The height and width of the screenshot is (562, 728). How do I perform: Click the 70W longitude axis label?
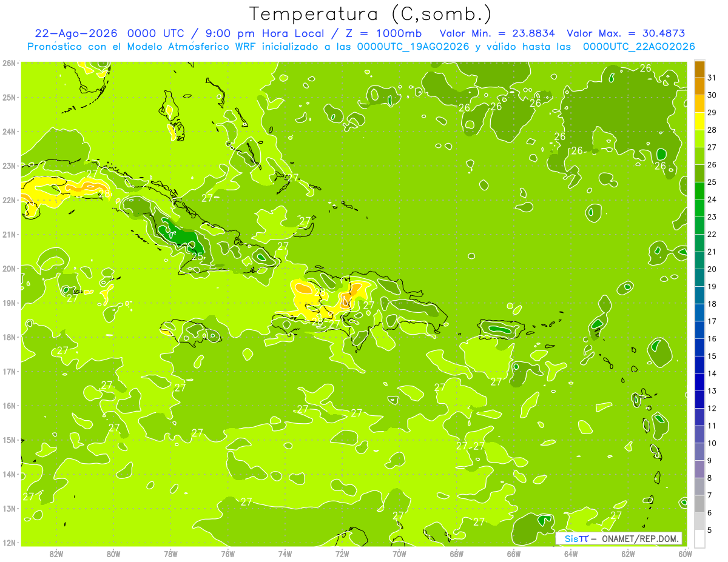(x=399, y=554)
